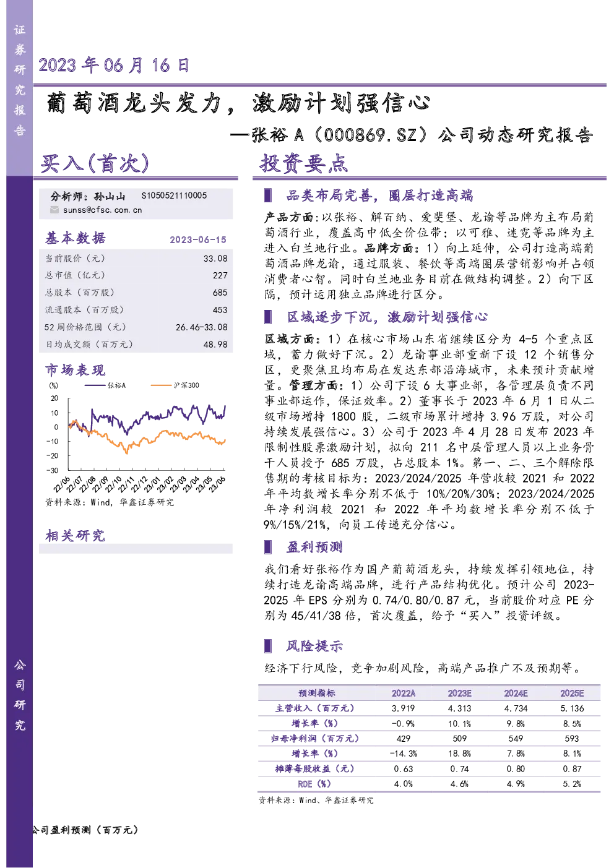The height and width of the screenshot is (868, 614).
Task: Click net profit cell 593
Action: pyautogui.click(x=572, y=739)
